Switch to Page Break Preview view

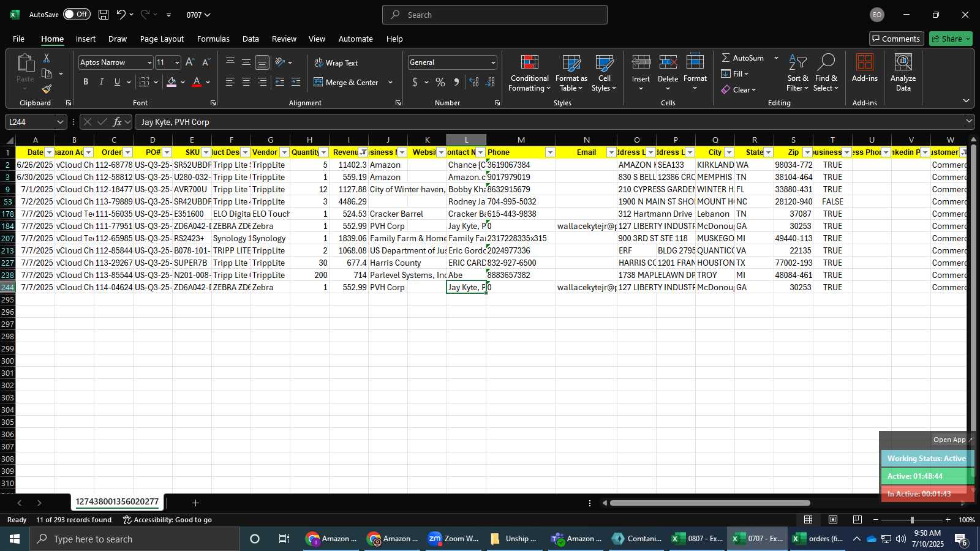tap(857, 520)
